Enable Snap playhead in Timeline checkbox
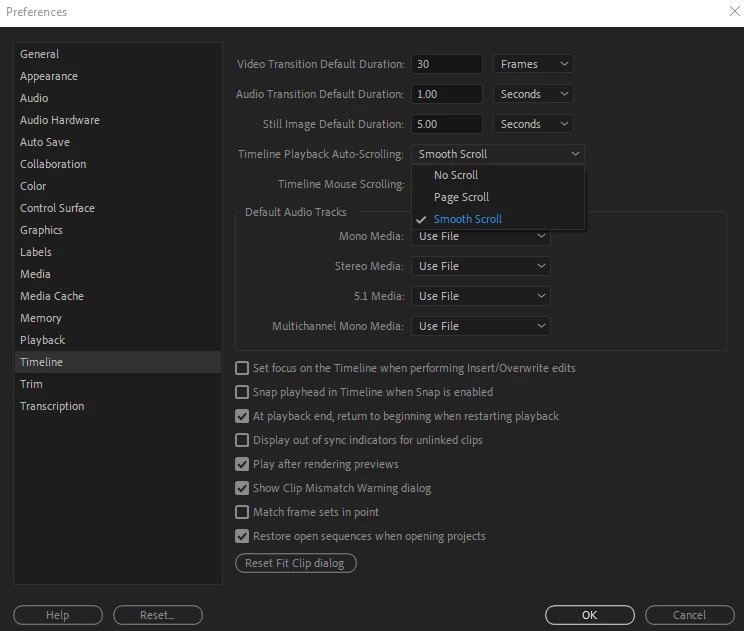The height and width of the screenshot is (631, 744). point(242,392)
